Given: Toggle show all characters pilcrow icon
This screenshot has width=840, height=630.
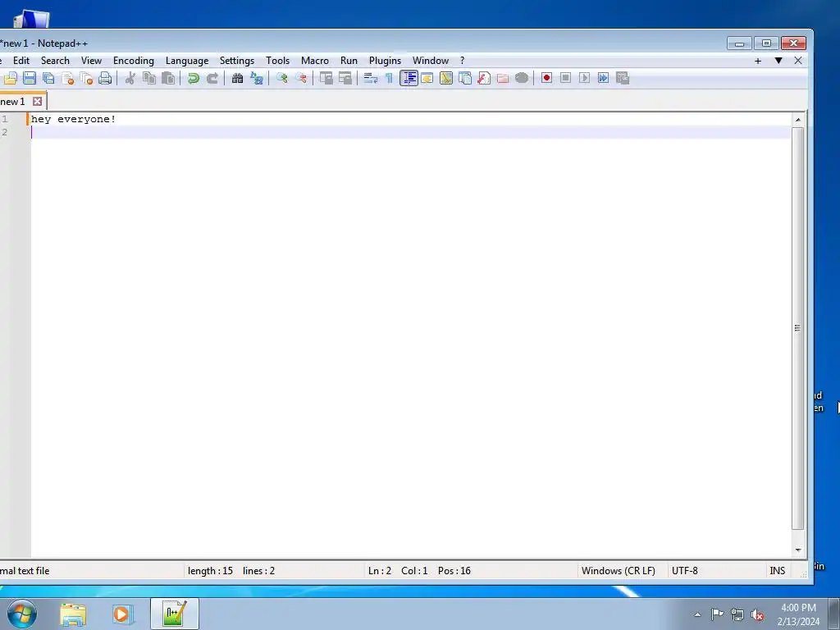Looking at the screenshot, I should tap(390, 78).
